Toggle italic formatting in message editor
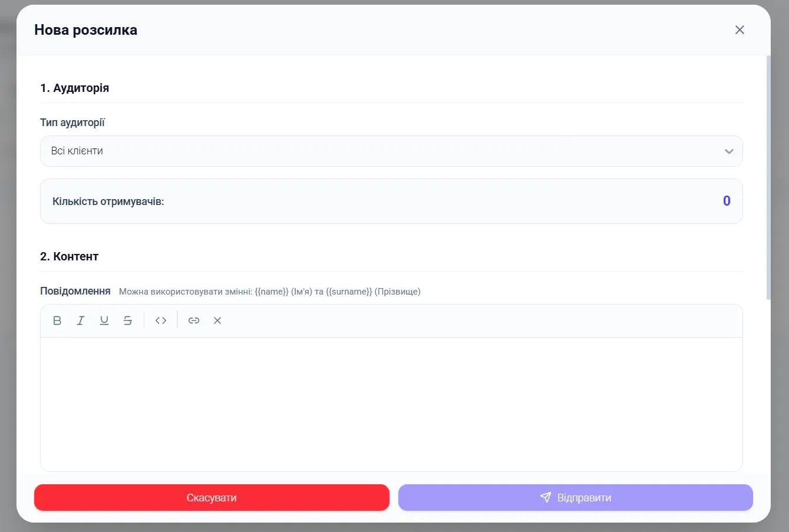This screenshot has height=532, width=789. [81, 320]
